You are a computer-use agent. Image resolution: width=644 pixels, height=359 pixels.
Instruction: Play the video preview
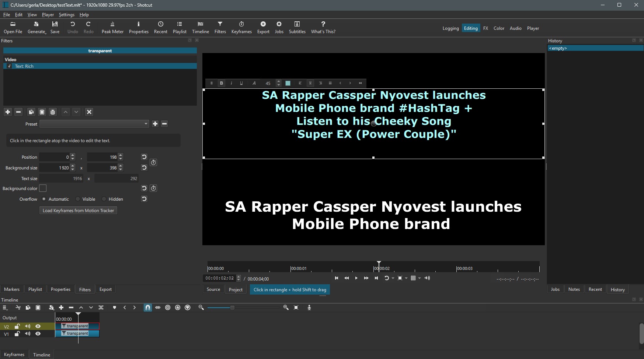point(356,278)
